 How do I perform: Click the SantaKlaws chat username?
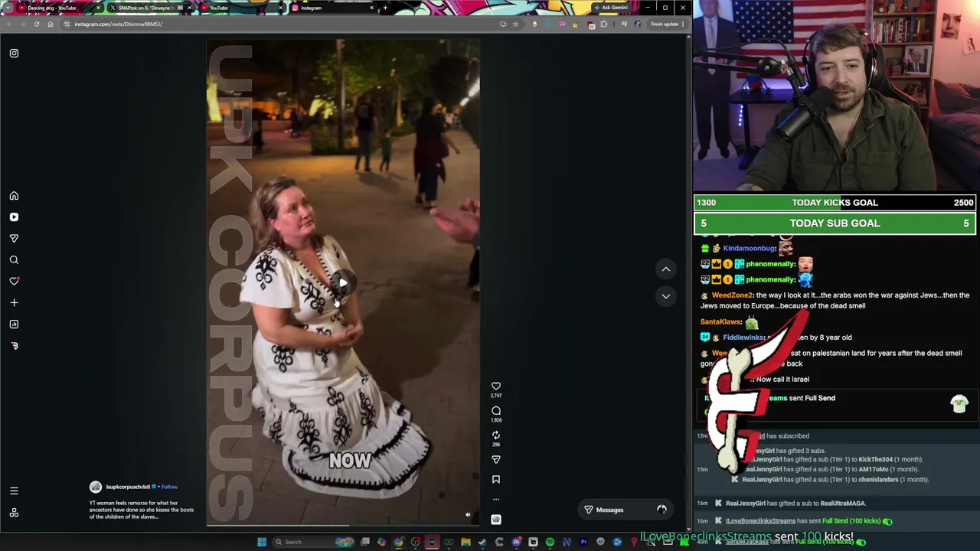[x=720, y=322]
